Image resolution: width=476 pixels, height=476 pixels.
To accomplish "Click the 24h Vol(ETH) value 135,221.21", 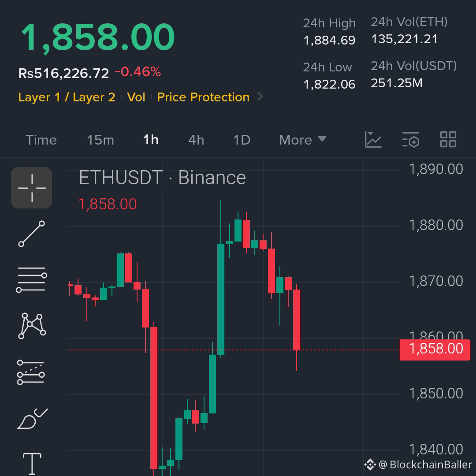I will tap(404, 39).
